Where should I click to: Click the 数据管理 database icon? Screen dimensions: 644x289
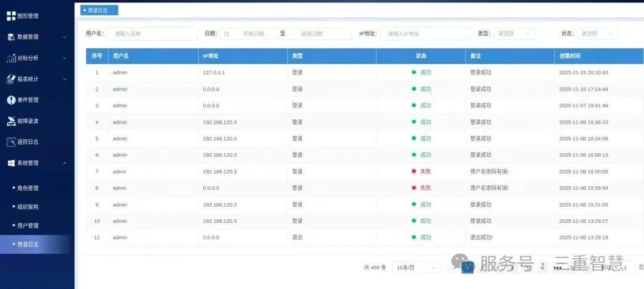[11, 37]
